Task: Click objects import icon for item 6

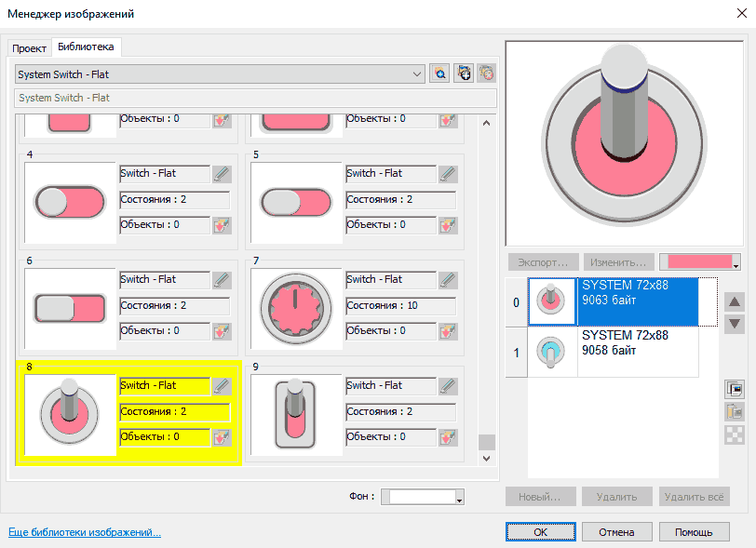Action: 222,331
